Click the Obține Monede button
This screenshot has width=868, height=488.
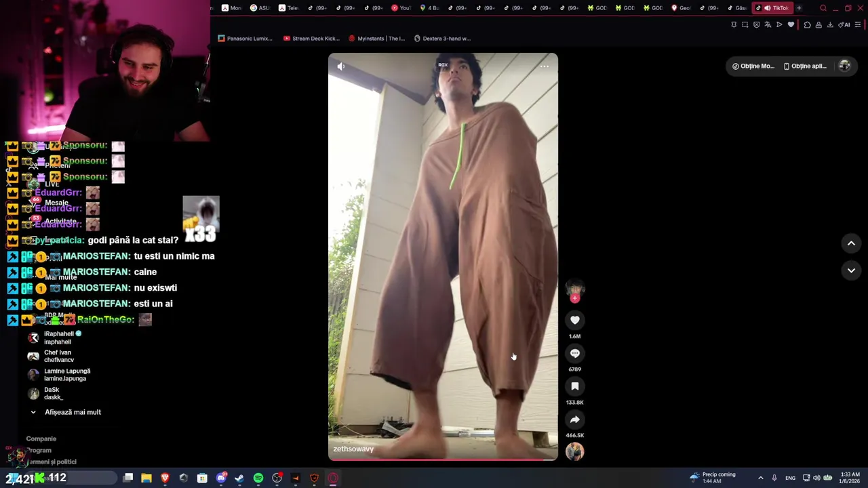753,66
